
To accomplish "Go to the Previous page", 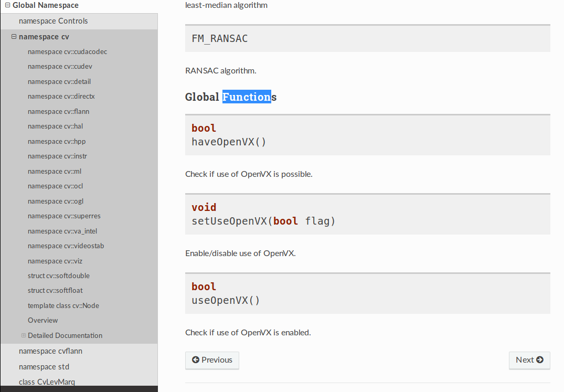I will [x=212, y=360].
